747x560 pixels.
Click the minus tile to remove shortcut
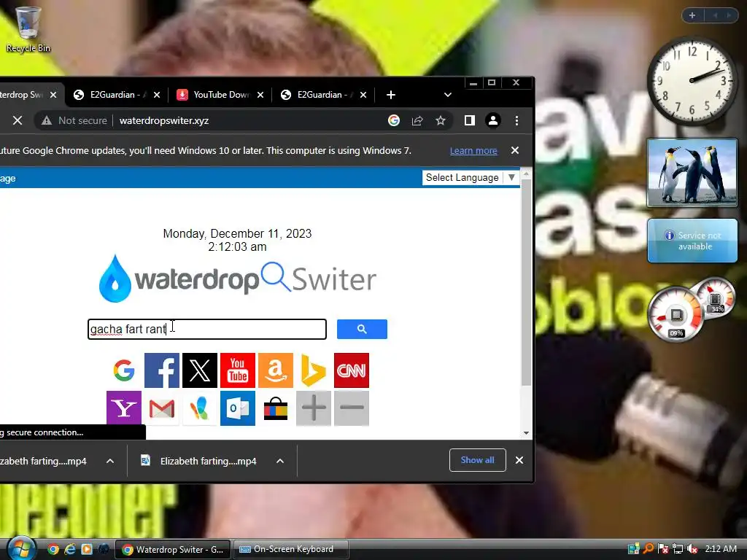click(352, 408)
